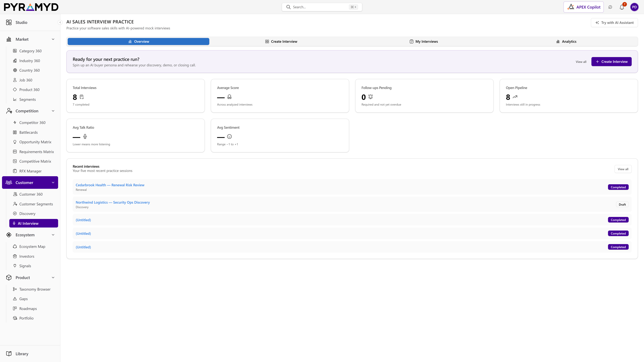Click the Library book icon

tap(9, 354)
